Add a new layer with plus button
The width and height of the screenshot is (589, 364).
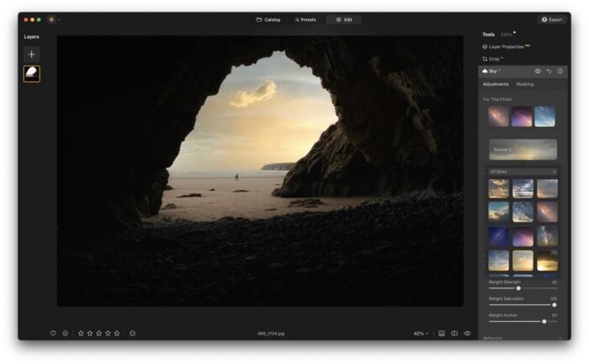coord(32,55)
